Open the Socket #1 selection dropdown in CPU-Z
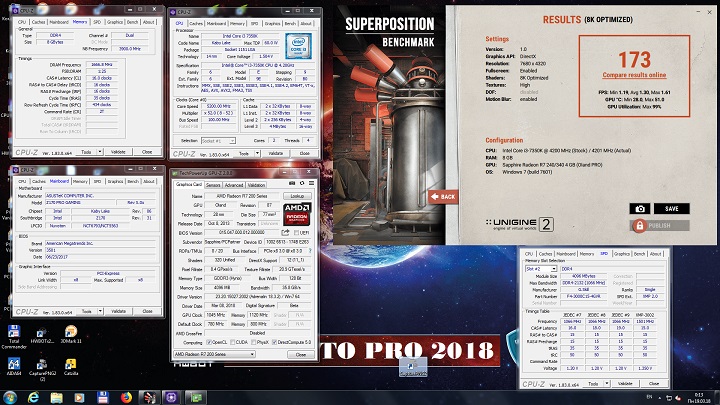 pos(218,141)
